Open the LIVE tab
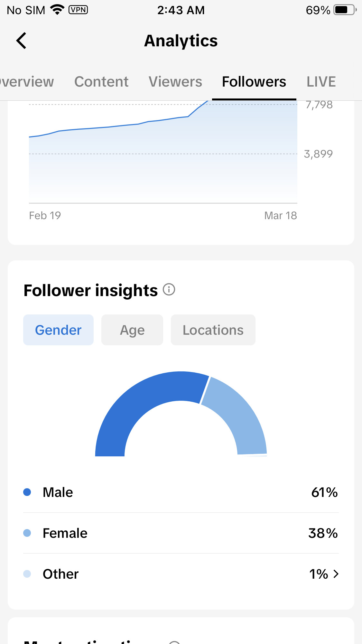The width and height of the screenshot is (362, 644). click(x=321, y=82)
